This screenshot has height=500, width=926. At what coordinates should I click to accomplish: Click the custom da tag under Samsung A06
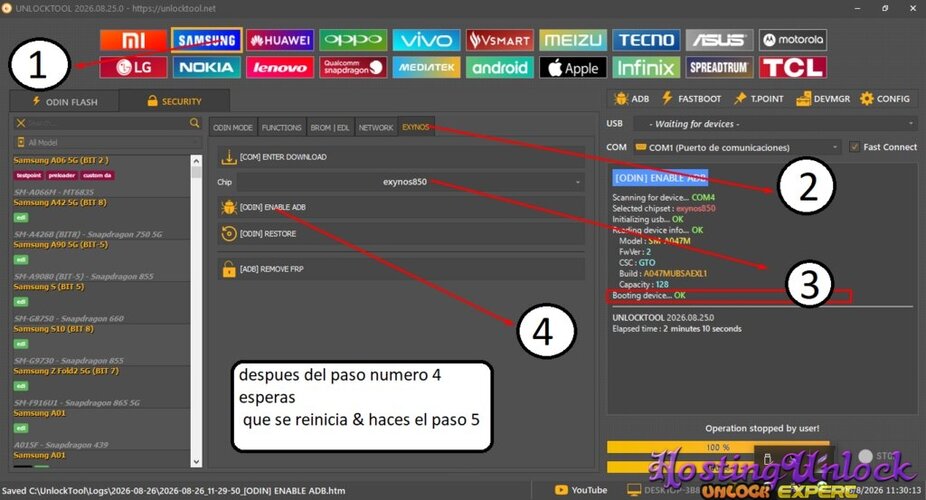pyautogui.click(x=97, y=175)
